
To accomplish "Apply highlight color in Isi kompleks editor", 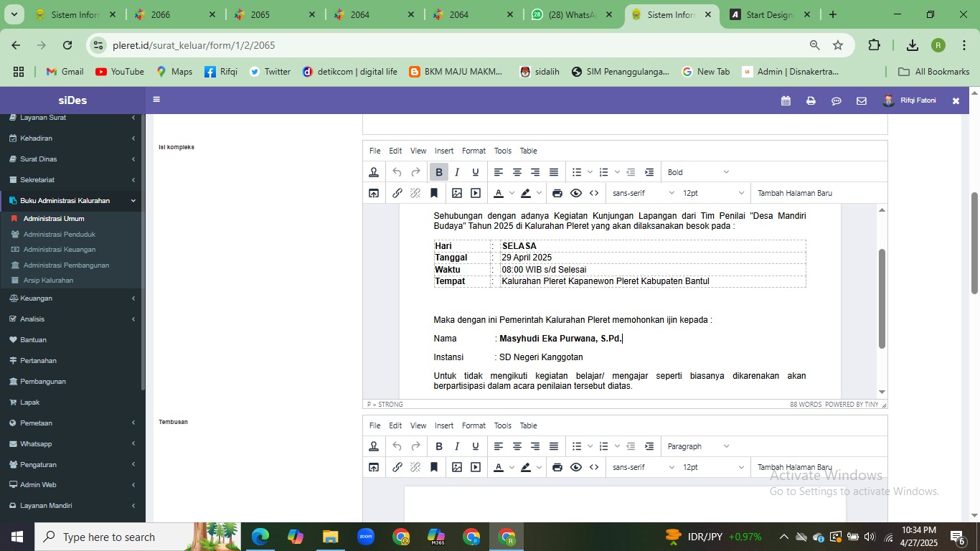I will 526,193.
